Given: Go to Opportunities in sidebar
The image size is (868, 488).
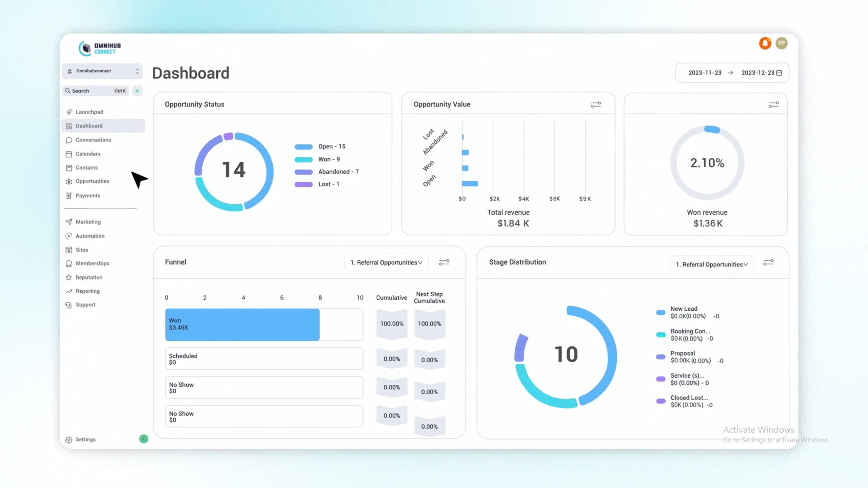Looking at the screenshot, I should [x=92, y=181].
